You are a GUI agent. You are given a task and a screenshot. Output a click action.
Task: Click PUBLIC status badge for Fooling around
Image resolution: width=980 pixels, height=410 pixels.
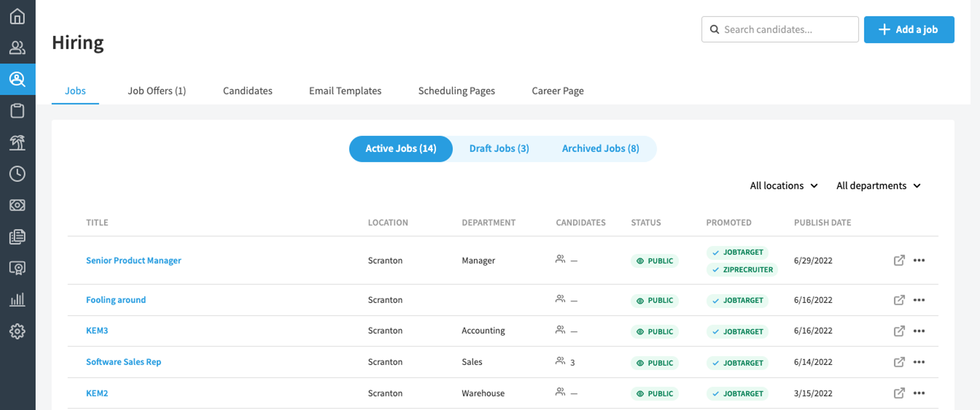[654, 300]
